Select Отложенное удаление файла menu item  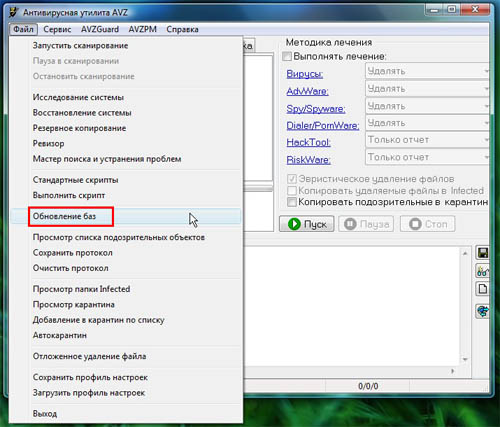126,356
